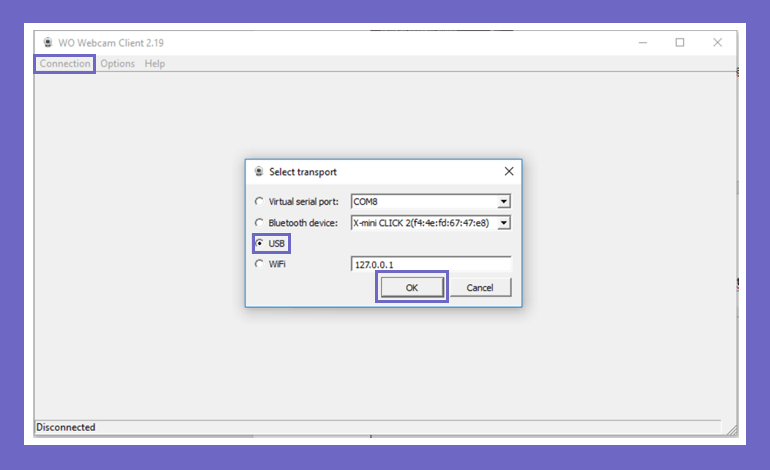Click the 127.0.0.1 WiFi address field
The image size is (770, 470).
point(431,264)
